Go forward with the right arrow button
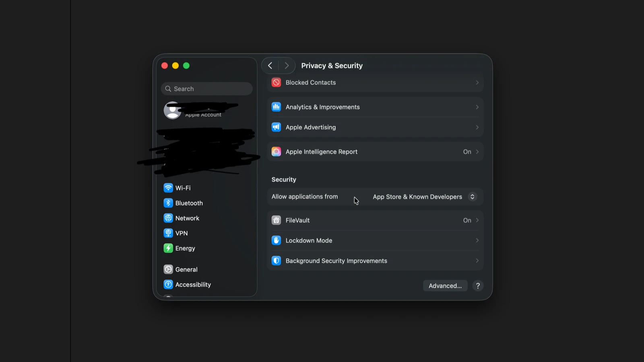 coord(287,66)
